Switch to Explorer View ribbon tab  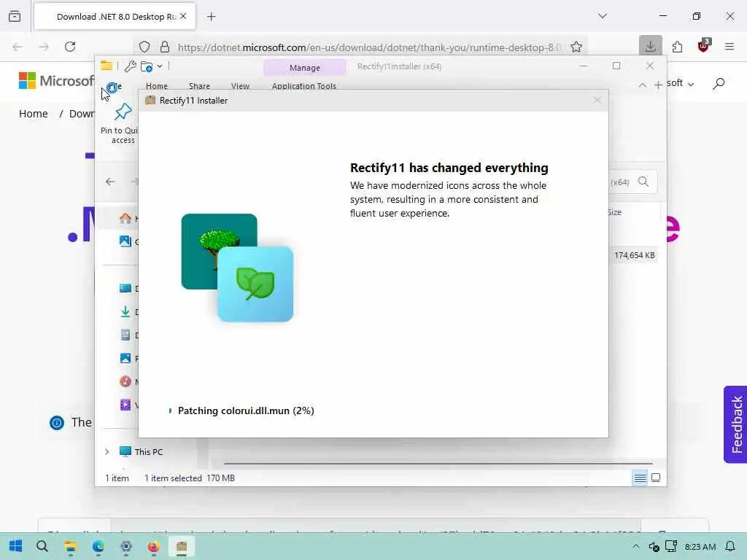[240, 86]
